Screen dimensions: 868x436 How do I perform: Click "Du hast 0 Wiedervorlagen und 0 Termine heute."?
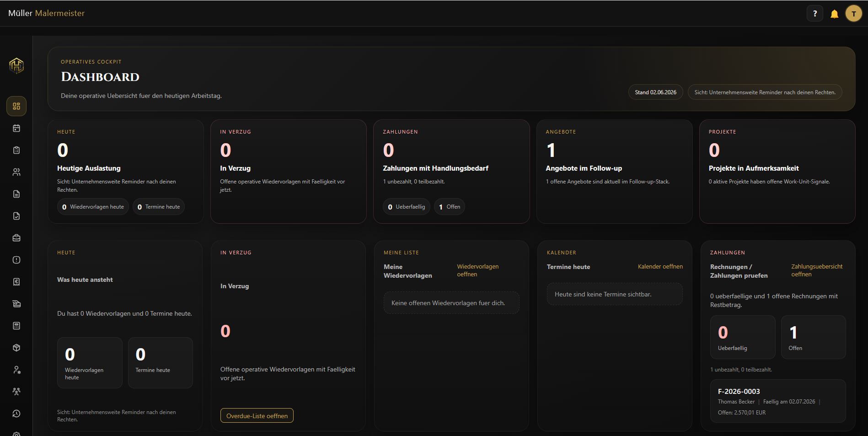tap(124, 313)
